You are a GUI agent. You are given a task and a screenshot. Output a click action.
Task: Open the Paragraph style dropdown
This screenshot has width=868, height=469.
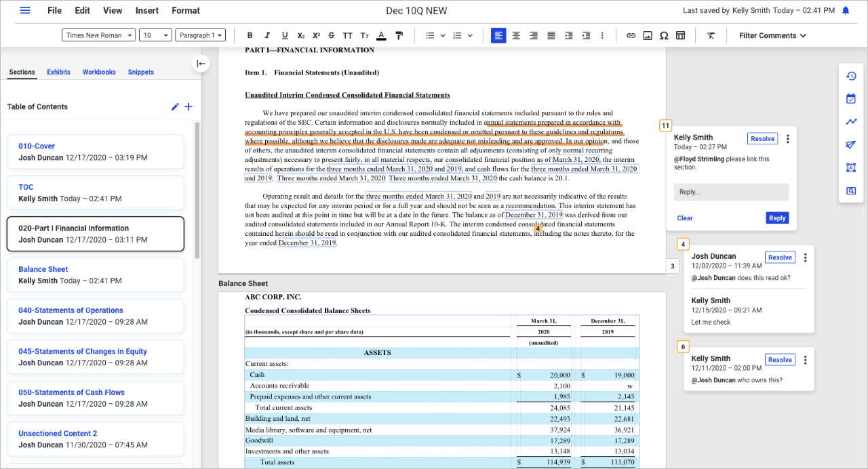200,35
